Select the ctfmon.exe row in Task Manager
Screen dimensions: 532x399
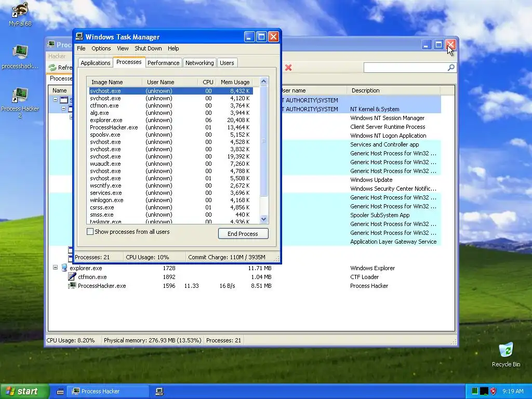click(x=170, y=105)
